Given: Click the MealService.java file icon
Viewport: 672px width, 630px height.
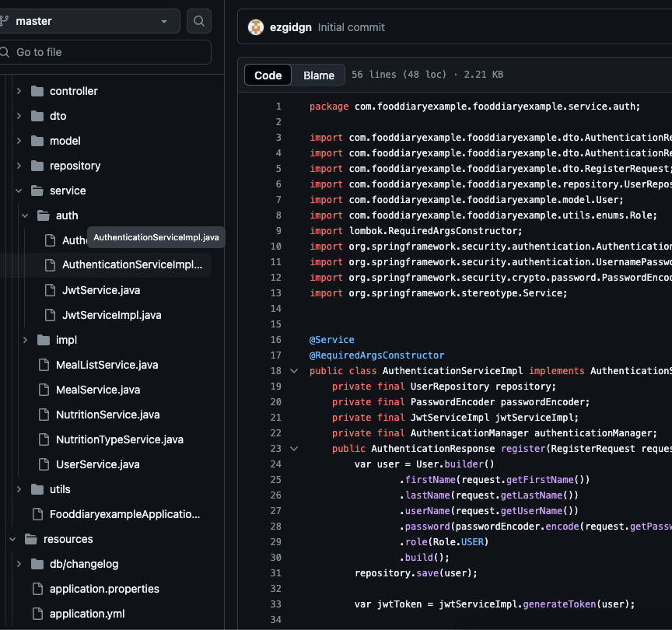Looking at the screenshot, I should click(44, 390).
